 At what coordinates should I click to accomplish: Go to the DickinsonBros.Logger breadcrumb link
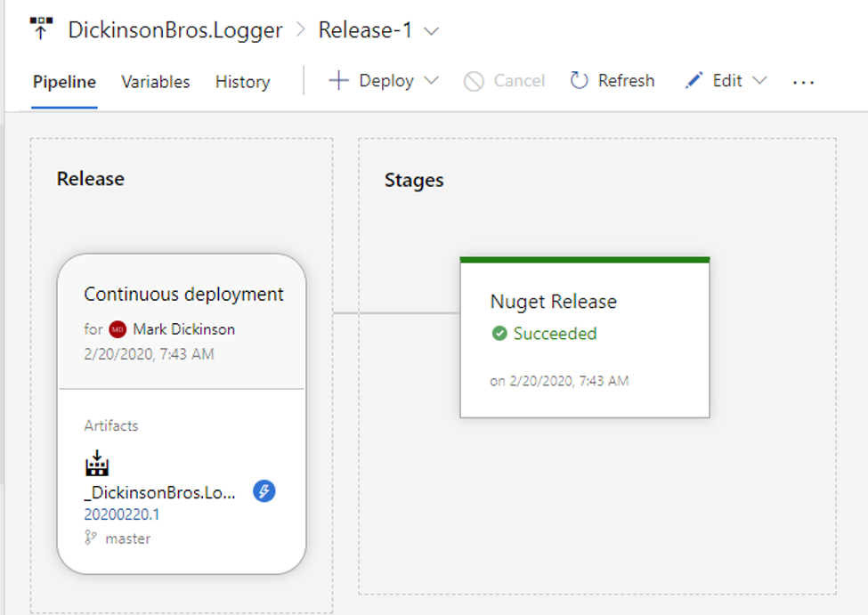click(x=175, y=30)
